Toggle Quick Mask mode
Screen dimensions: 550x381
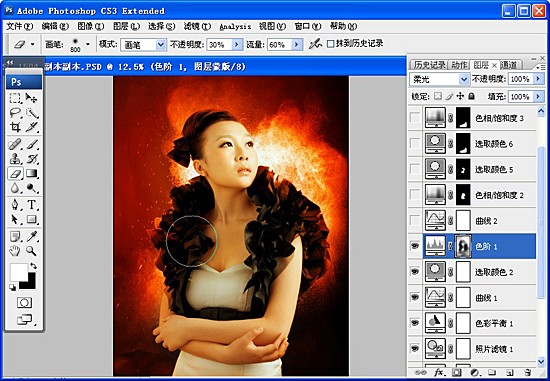(24, 302)
